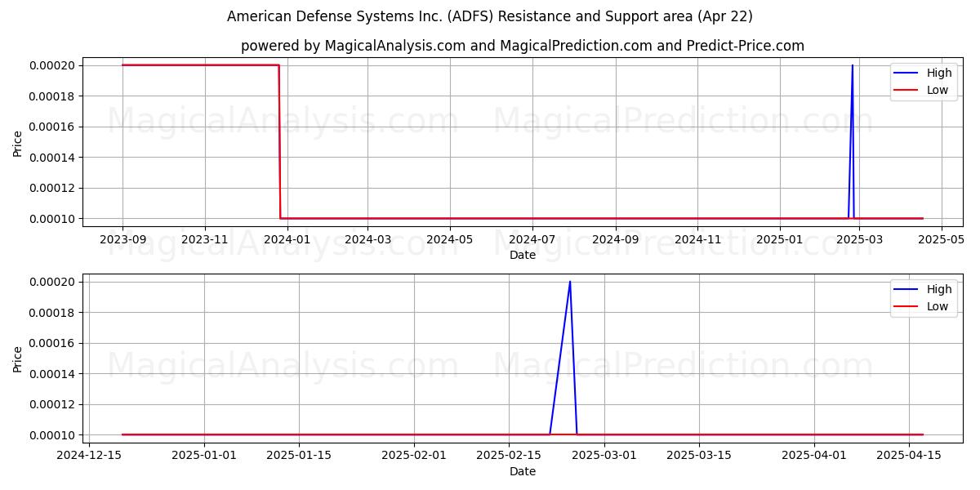Click the red vertical drop near 2024-01
The height and width of the screenshot is (490, 980).
(x=279, y=142)
